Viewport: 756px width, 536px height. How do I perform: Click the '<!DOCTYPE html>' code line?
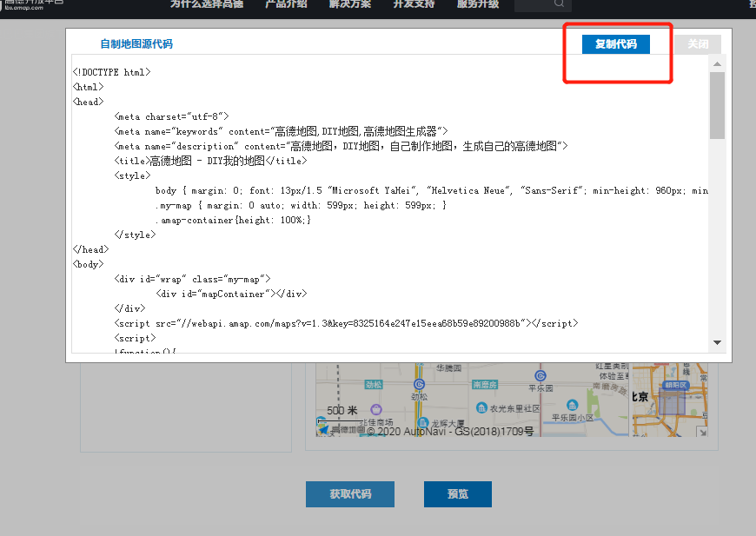click(x=111, y=72)
